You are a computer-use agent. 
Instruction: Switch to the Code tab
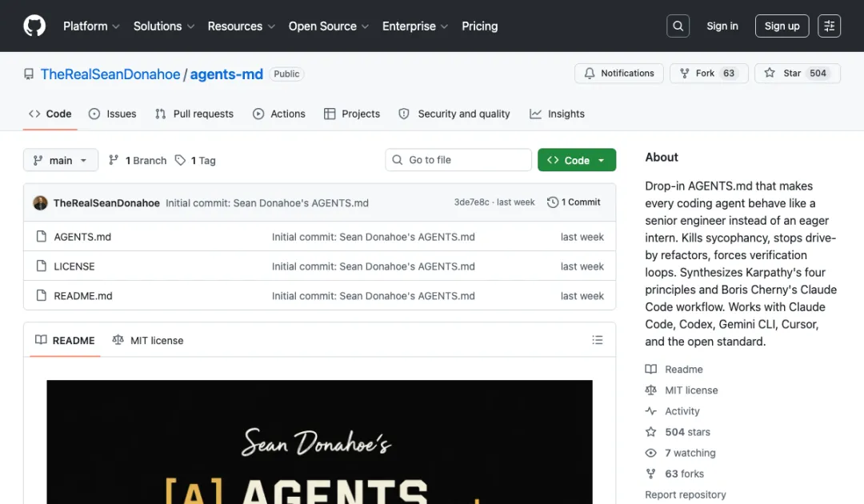pos(50,114)
